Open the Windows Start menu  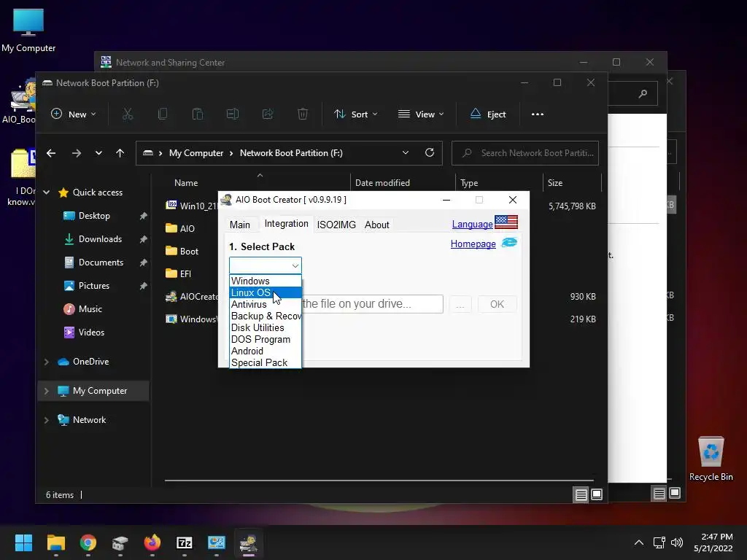23,542
